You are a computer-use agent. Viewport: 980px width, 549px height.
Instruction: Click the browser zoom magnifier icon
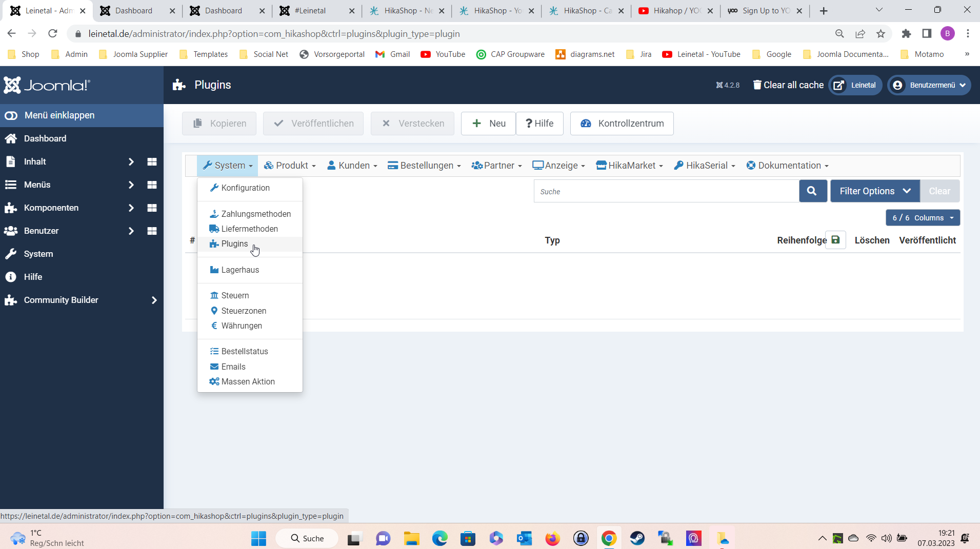(x=839, y=34)
